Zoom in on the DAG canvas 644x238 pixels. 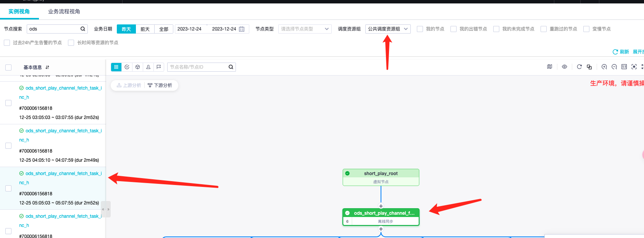pos(604,67)
